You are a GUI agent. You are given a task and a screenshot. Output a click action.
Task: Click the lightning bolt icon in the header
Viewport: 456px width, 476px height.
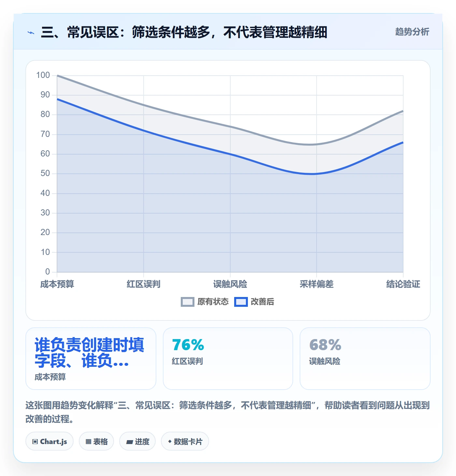click(x=31, y=33)
